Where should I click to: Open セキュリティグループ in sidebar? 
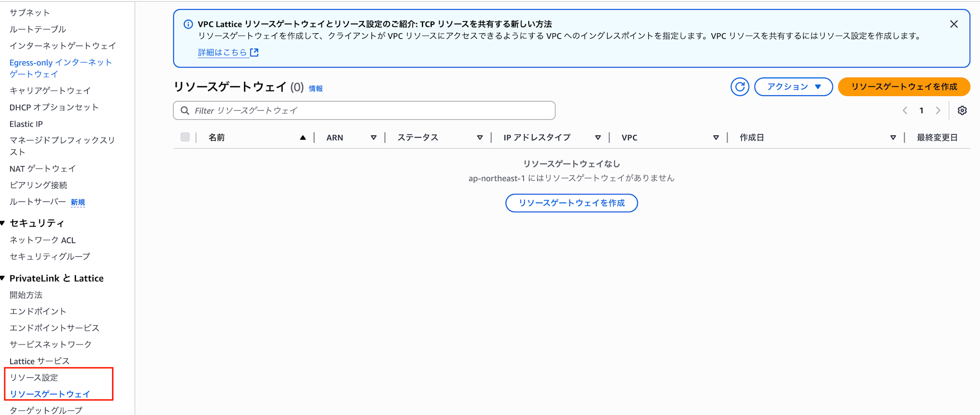pos(50,256)
